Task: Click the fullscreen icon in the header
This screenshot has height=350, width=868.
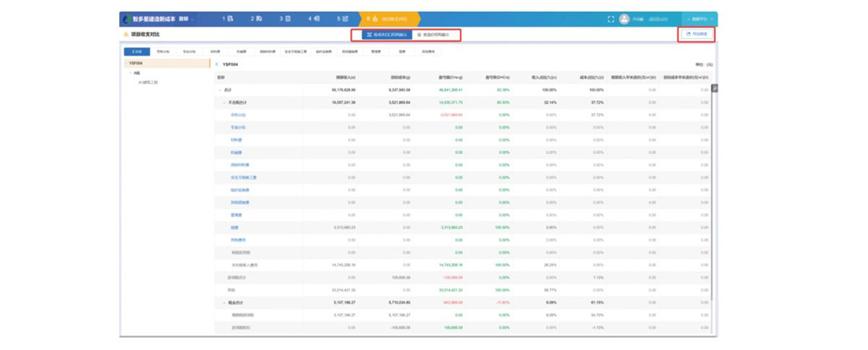Action: pyautogui.click(x=610, y=19)
